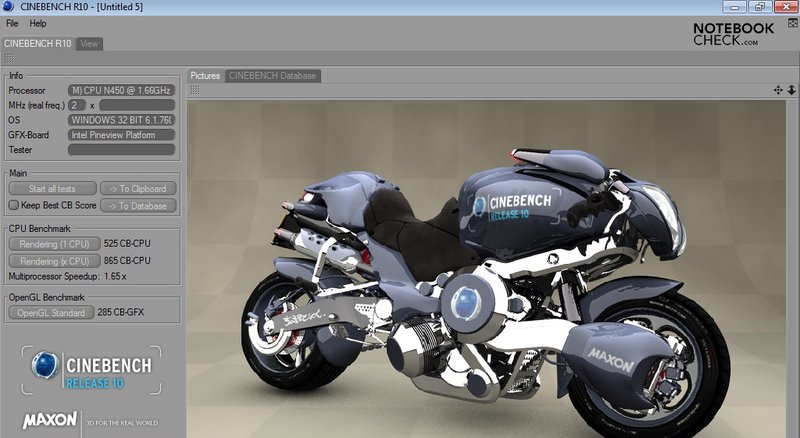Open the CINEBENCH Database tab

point(272,76)
